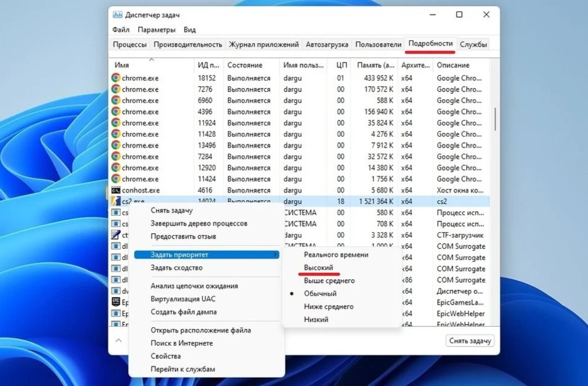Viewport: 588px width, 386px height.
Task: Choose Открыть расположение файла in the context menu
Action: [201, 330]
